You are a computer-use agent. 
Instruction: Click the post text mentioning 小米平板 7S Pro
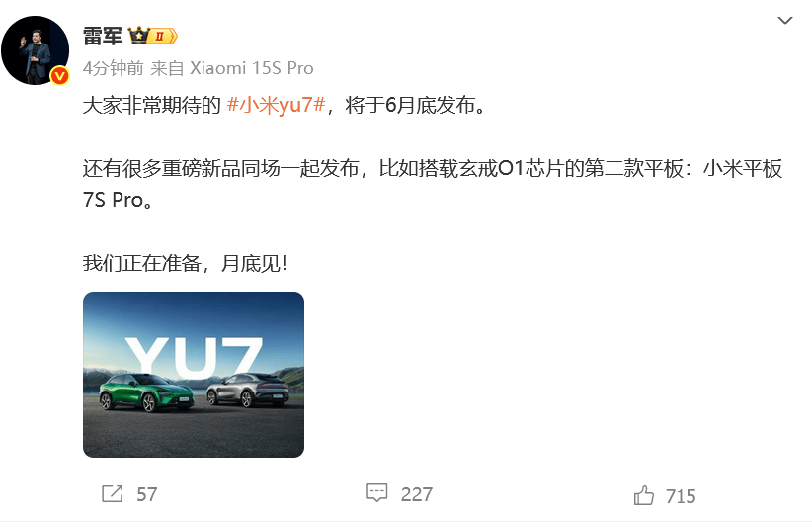coord(433,184)
